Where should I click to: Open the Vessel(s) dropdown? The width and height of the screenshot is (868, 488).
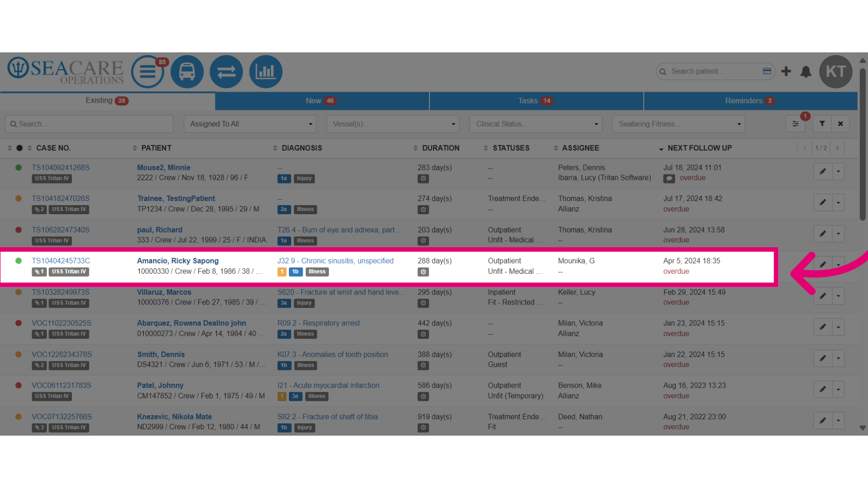point(393,124)
